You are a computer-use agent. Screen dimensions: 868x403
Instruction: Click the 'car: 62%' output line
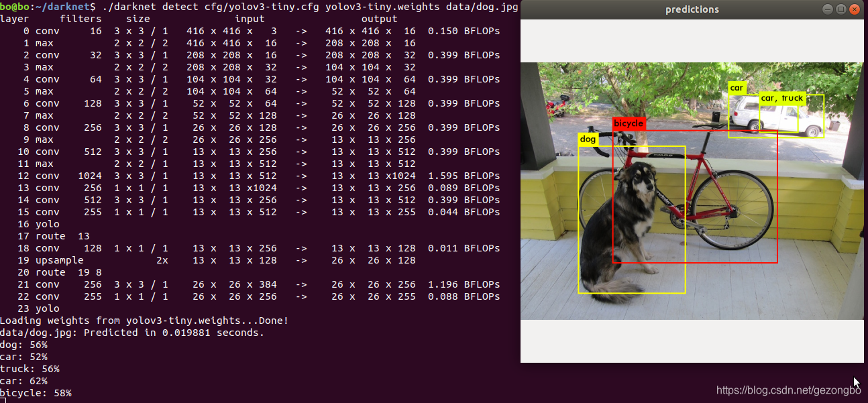(x=23, y=381)
